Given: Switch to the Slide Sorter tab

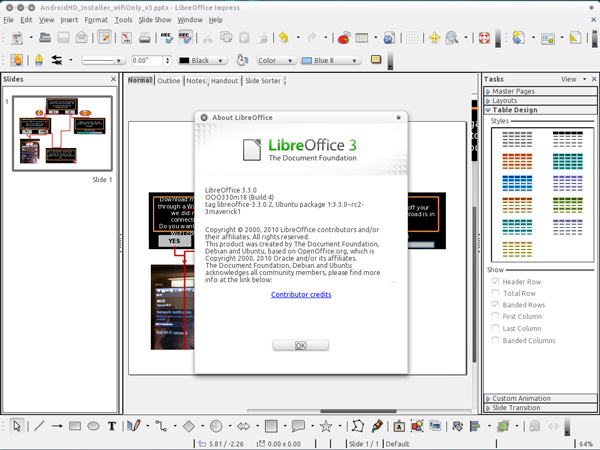Looking at the screenshot, I should point(263,81).
